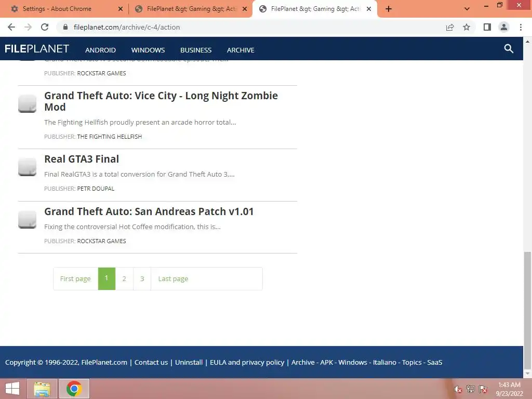Open Windows footer link
This screenshot has width=532, height=399.
(353, 362)
